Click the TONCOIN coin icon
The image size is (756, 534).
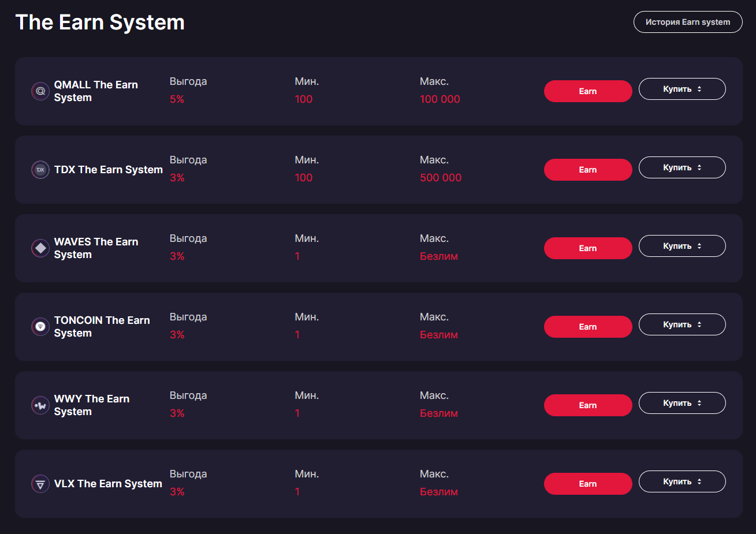[x=40, y=327]
